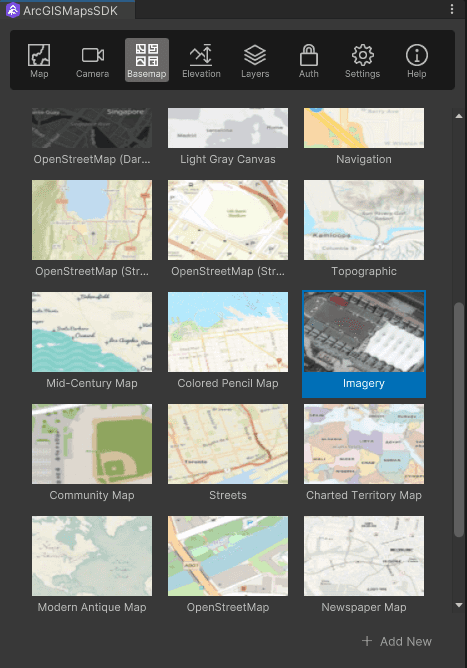Click the Streets label text

[x=228, y=495]
